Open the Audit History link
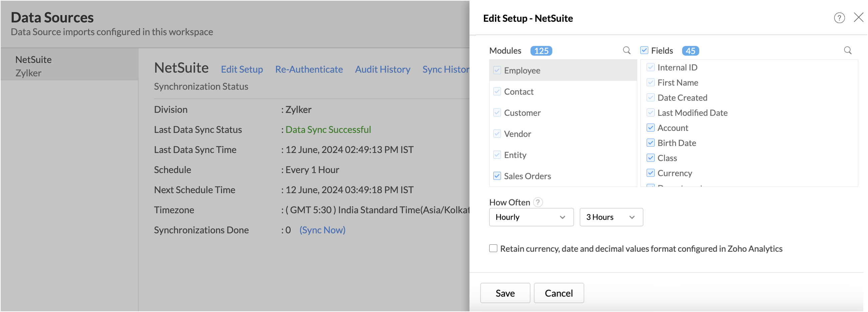The image size is (868, 312). click(x=382, y=69)
